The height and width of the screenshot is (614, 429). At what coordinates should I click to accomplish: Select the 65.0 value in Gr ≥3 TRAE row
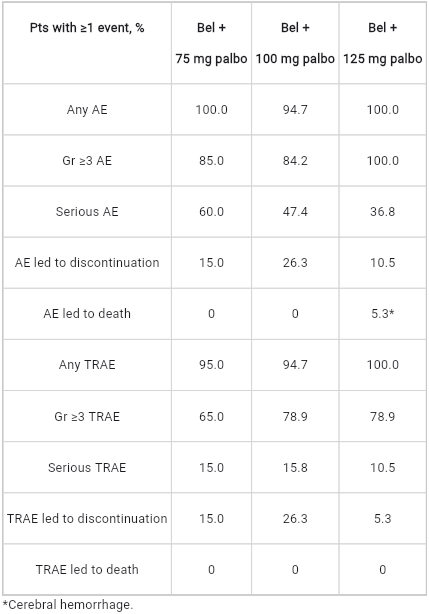point(211,416)
